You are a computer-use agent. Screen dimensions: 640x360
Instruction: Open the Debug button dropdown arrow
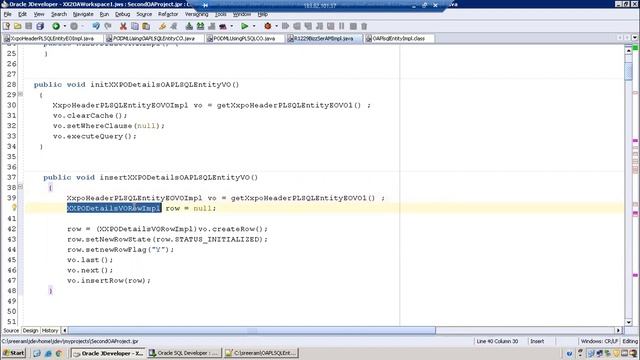pyautogui.click(x=276, y=26)
